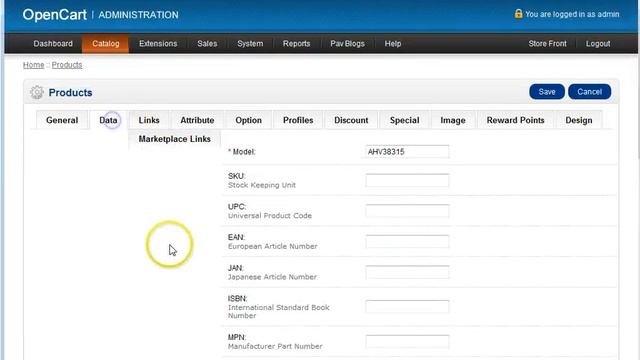Open the Extensions menu
The width and height of the screenshot is (640, 360).
[x=158, y=44]
